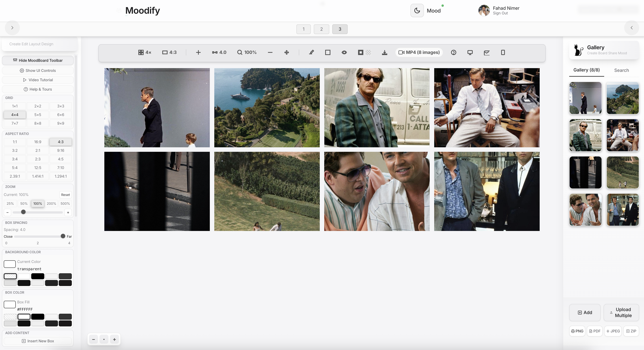Open the 4× grid dropdown in toolbar
Image resolution: width=644 pixels, height=350 pixels.
pos(145,52)
